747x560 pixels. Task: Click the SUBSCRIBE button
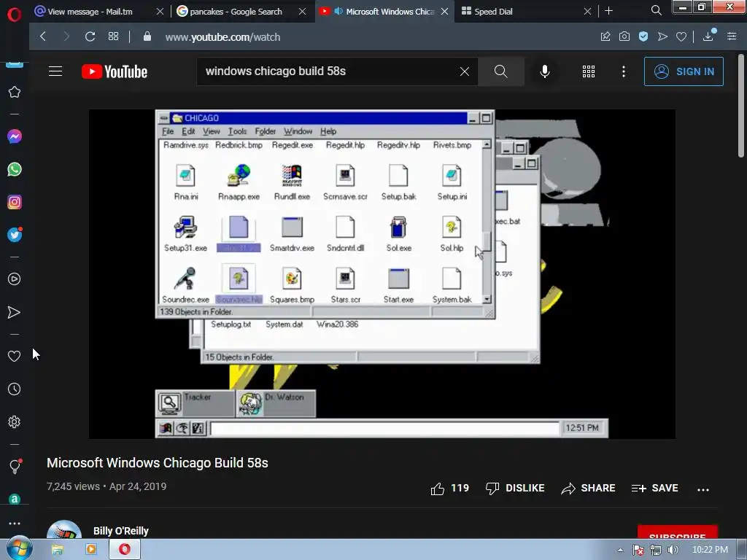(678, 532)
